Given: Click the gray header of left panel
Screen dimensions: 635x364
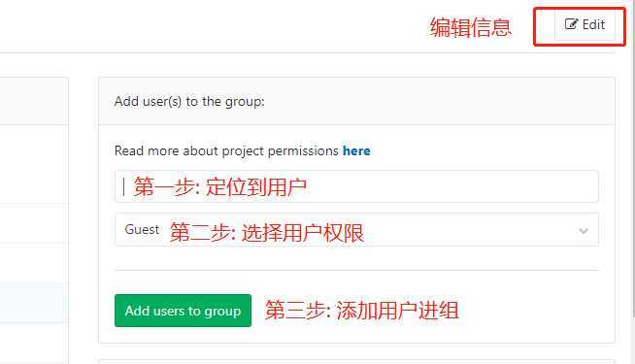Looking at the screenshot, I should [34, 101].
